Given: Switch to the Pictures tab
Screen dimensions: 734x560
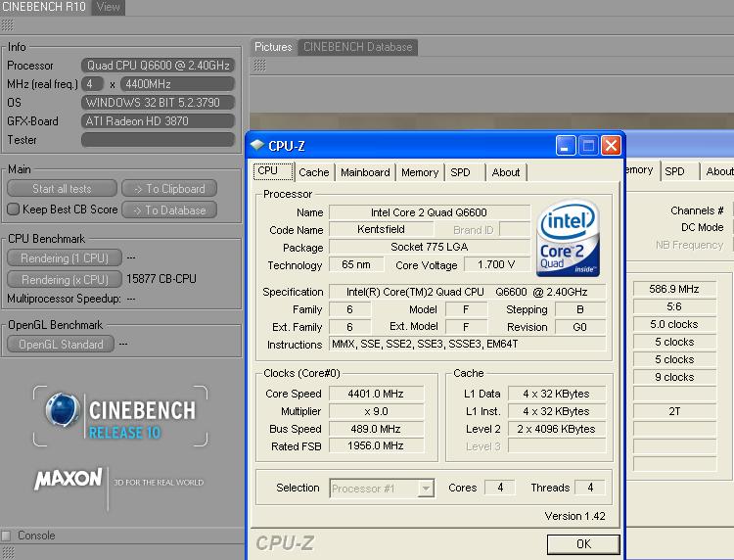Looking at the screenshot, I should point(273,47).
